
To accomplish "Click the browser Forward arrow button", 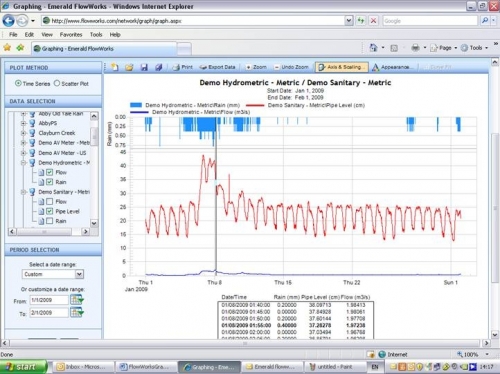I will [22, 21].
